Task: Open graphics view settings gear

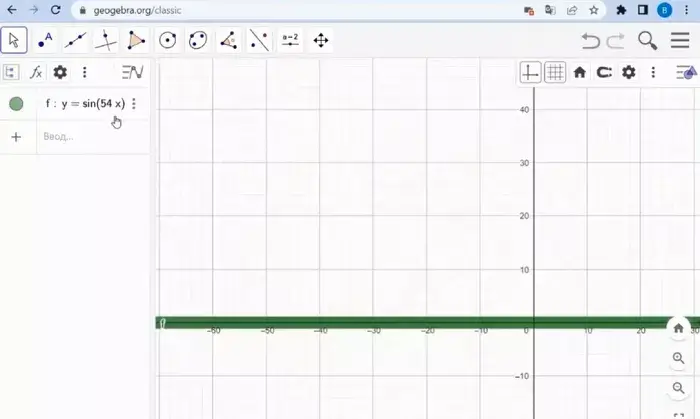Action: pos(629,72)
